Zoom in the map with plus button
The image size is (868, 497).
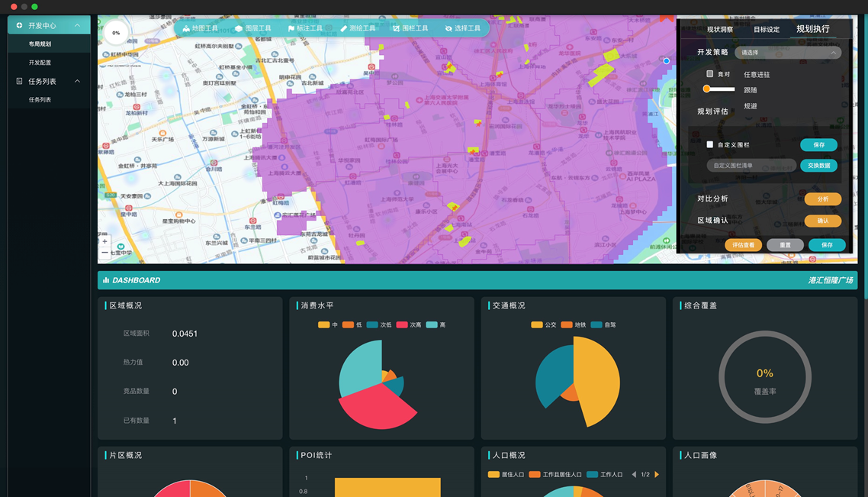click(105, 241)
